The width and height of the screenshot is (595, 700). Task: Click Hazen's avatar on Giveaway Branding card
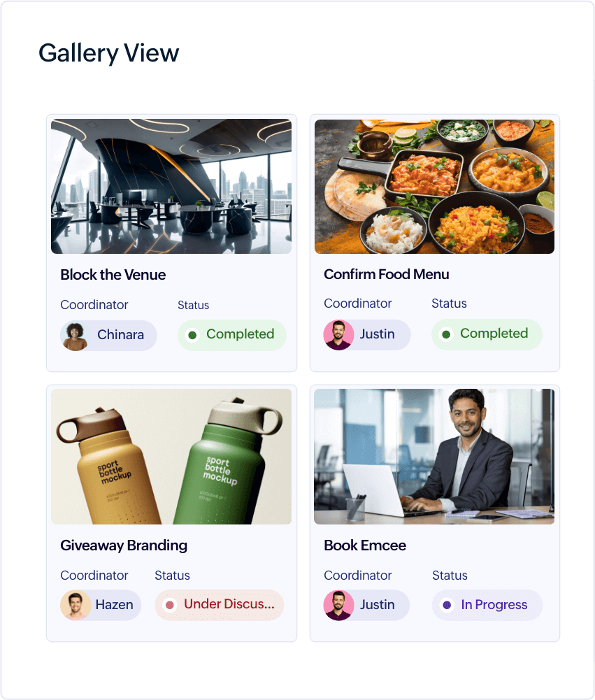coord(76,606)
